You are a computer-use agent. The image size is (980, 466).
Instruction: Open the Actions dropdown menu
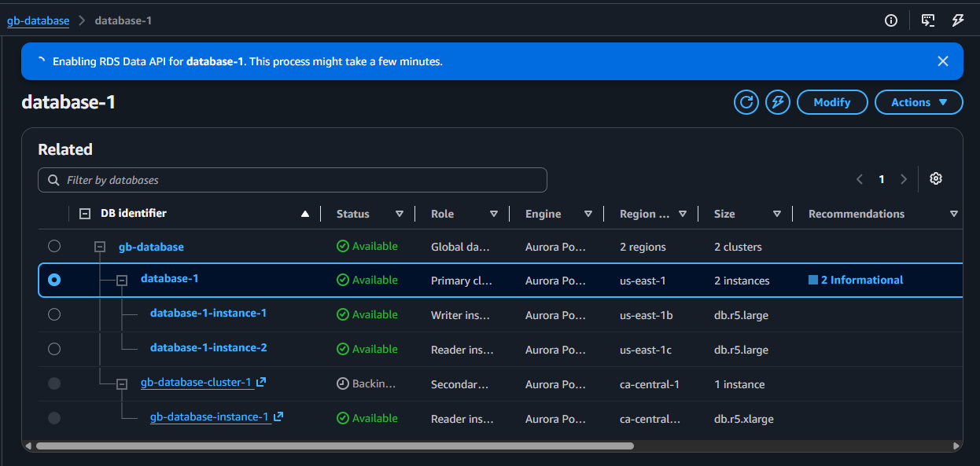tap(919, 102)
